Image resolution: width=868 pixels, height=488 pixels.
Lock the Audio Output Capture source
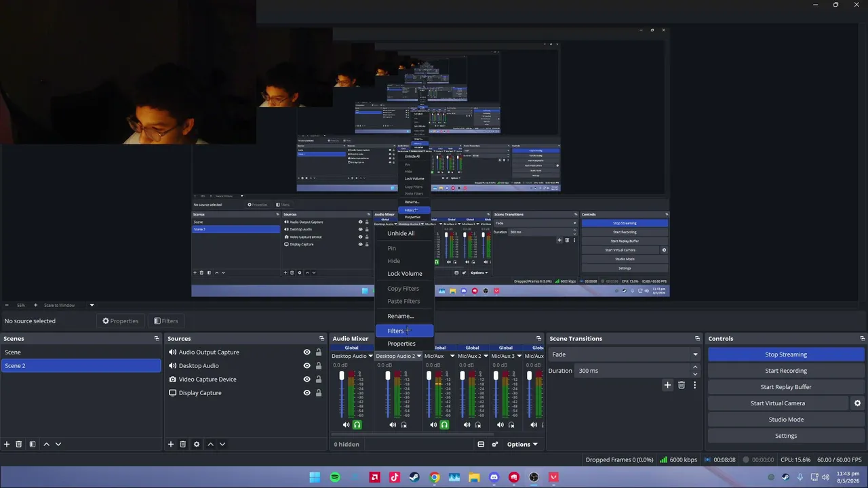(x=319, y=352)
